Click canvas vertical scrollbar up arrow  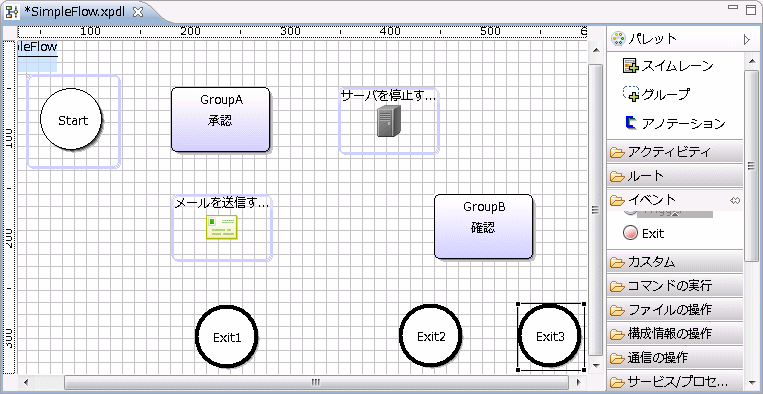coord(595,49)
